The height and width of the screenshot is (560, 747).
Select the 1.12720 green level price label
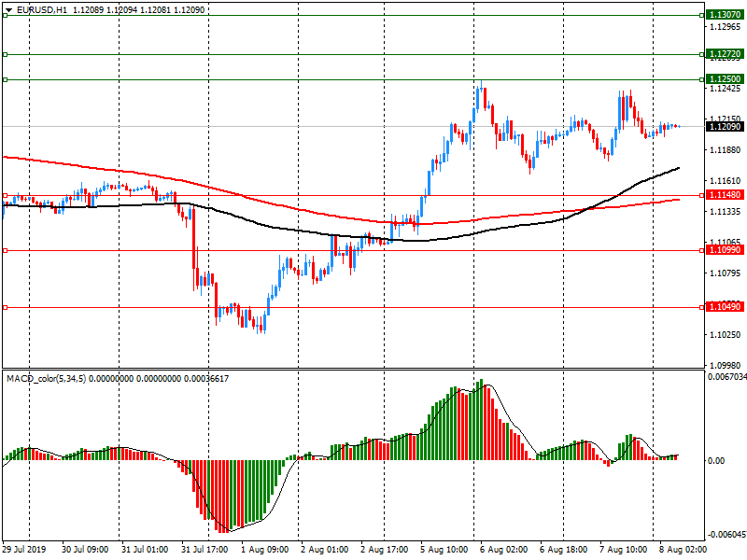[726, 54]
